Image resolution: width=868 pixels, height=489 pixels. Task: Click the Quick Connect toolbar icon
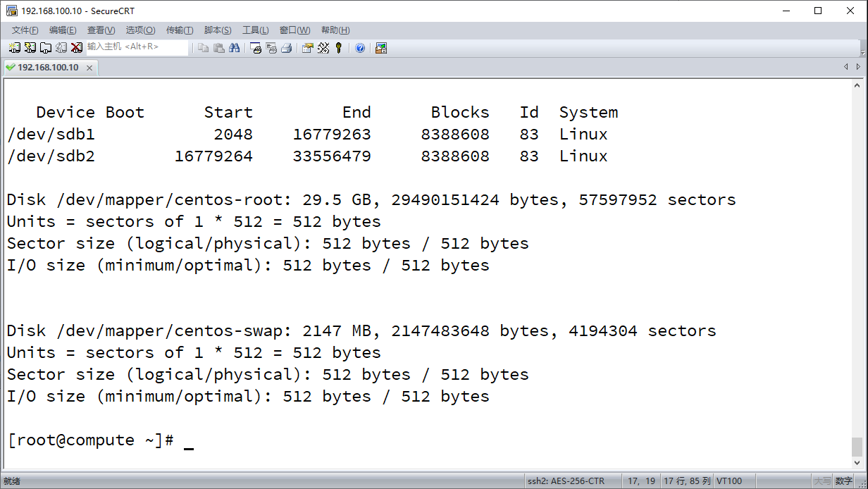click(x=30, y=48)
